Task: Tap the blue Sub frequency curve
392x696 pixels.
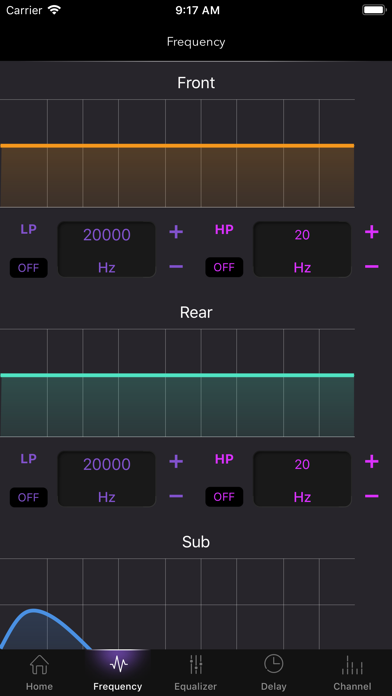Action: click(33, 612)
